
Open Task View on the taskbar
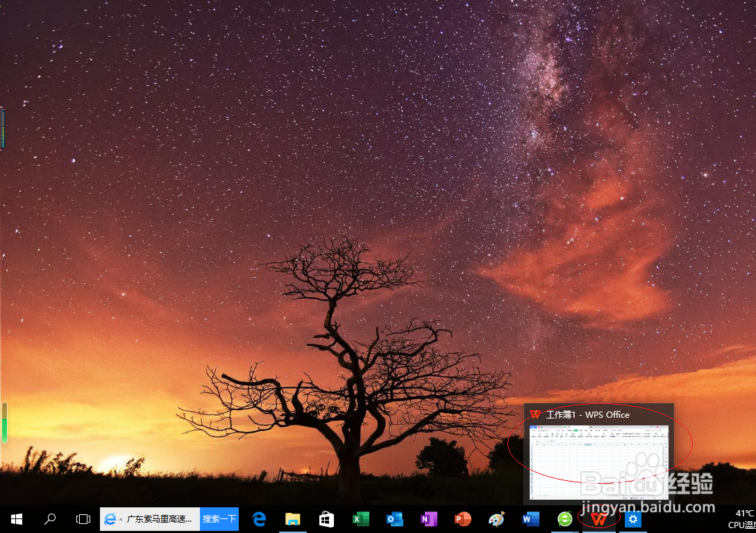coord(83,519)
